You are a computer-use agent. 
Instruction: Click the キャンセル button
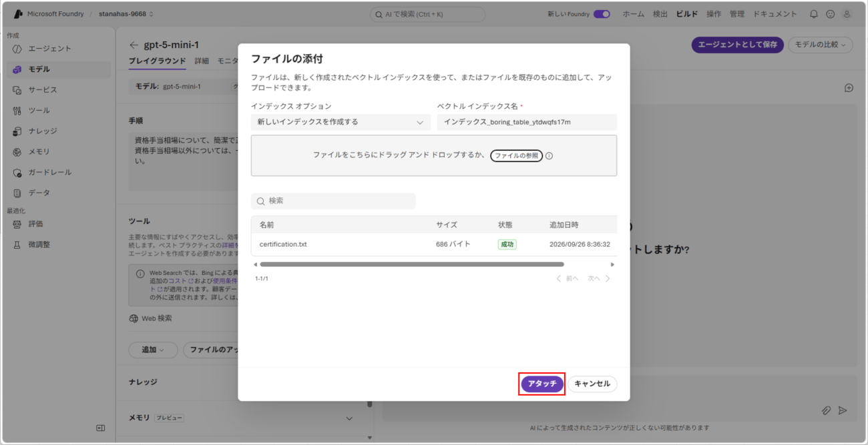[592, 384]
